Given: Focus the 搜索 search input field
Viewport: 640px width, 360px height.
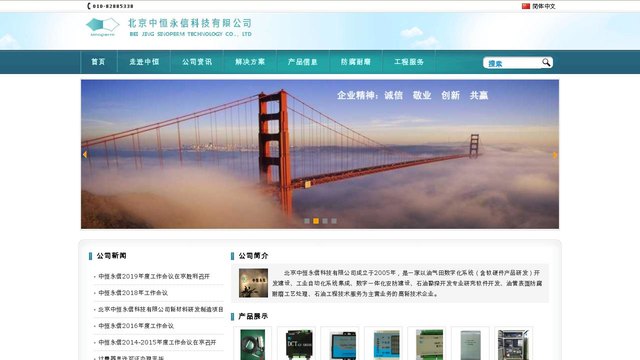Looking at the screenshot, I should (x=513, y=63).
